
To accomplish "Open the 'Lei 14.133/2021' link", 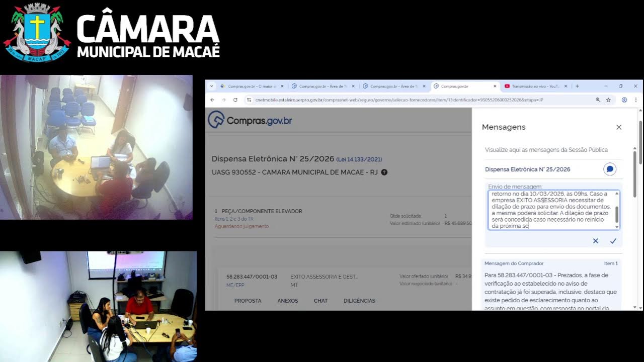I will 359,159.
